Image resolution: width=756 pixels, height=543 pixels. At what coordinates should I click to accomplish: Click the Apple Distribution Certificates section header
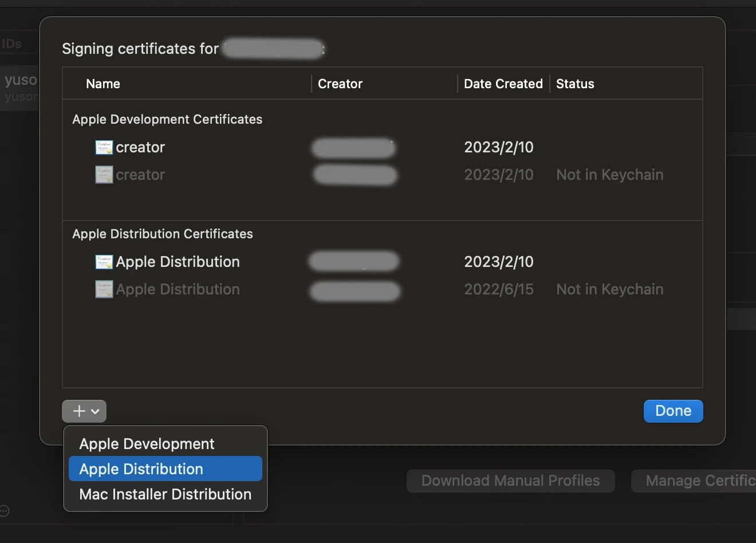[x=163, y=234]
